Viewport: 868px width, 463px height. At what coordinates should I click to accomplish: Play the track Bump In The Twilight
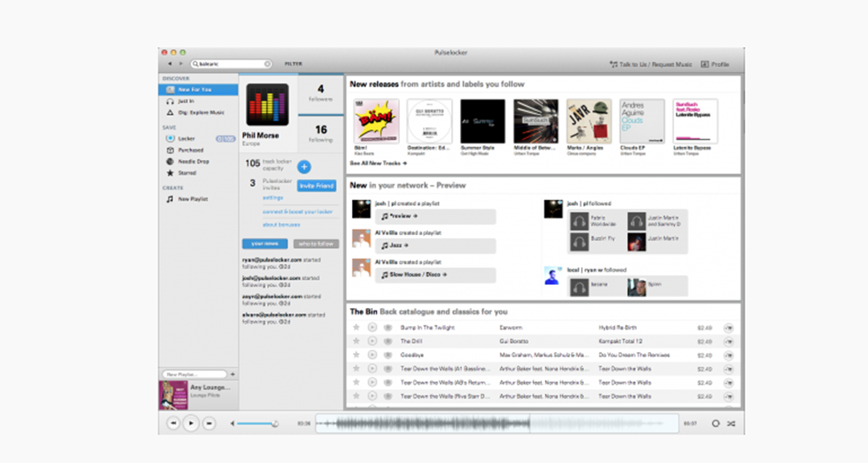pos(372,327)
